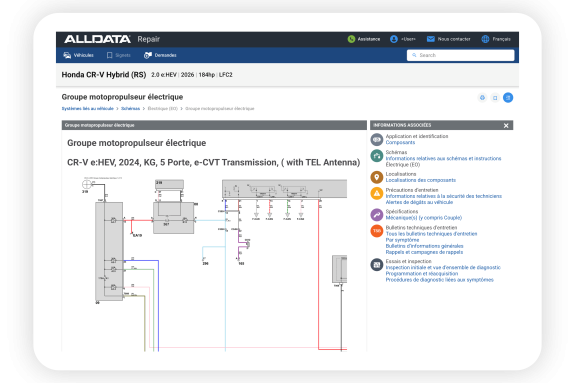The width and height of the screenshot is (575, 383).
Task: Open the Demandes menu
Action: pos(160,55)
